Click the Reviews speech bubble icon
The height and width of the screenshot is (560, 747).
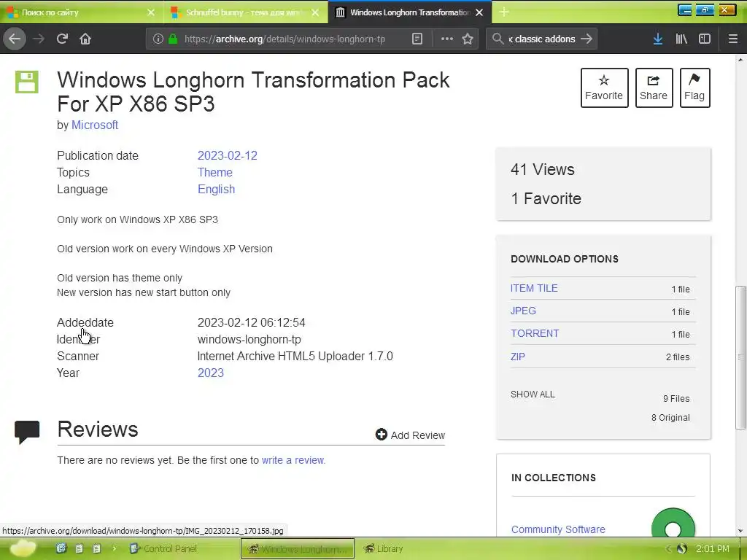27,432
